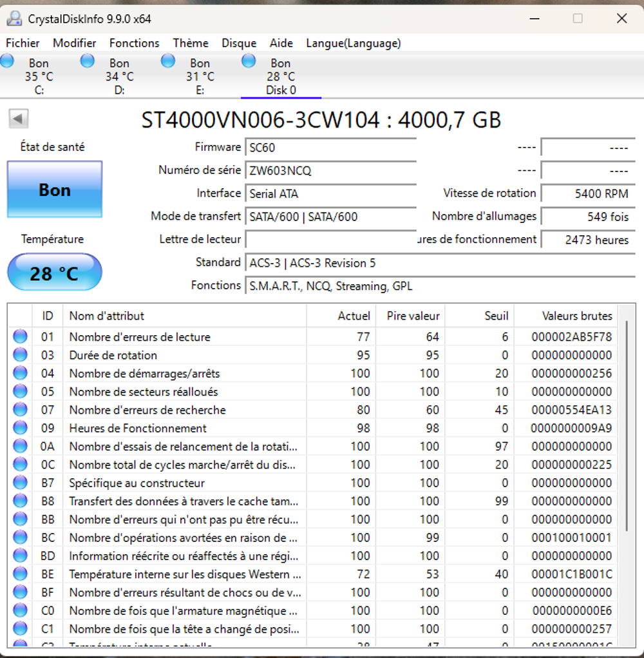The image size is (644, 658).
Task: Click the 28 °C temperature button
Action: 55,273
